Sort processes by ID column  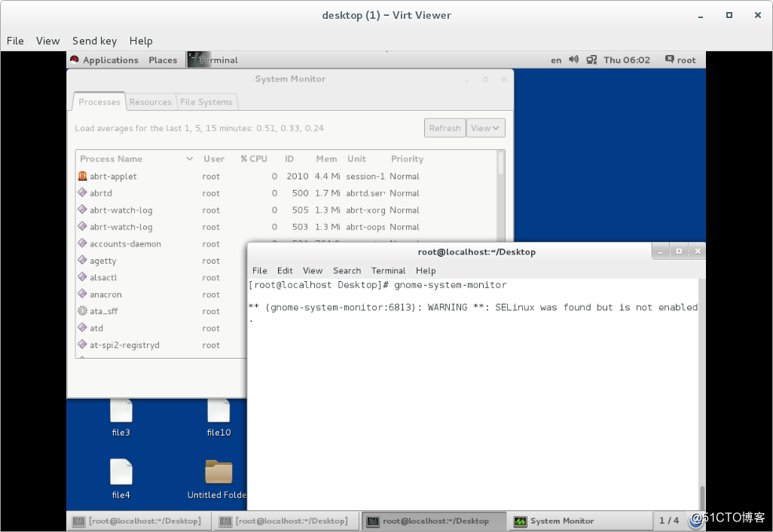[x=289, y=159]
